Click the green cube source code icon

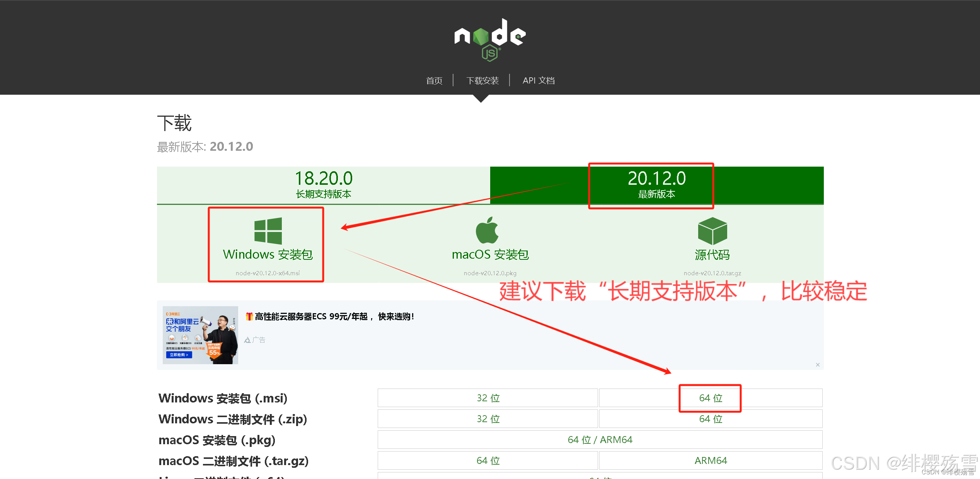712,230
